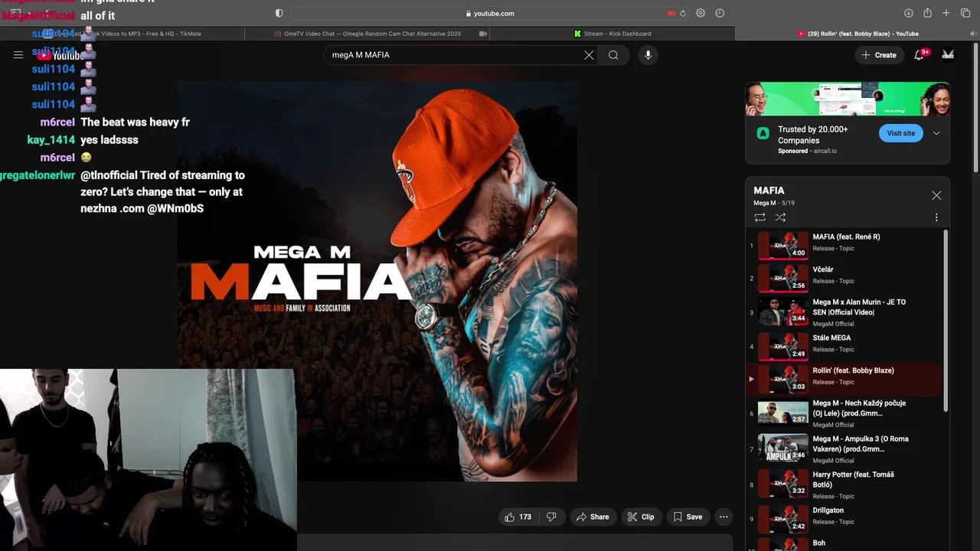Expand the sponsored ad chevron
The width and height of the screenshot is (980, 551).
[x=936, y=133]
